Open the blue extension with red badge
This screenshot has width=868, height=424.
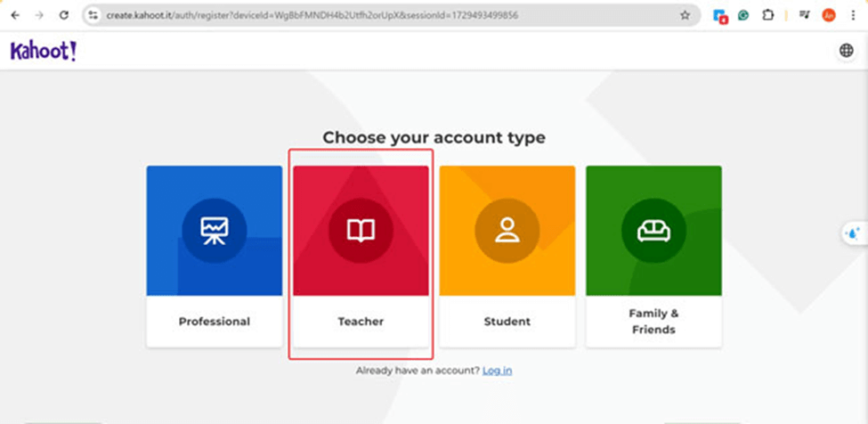coord(720,16)
